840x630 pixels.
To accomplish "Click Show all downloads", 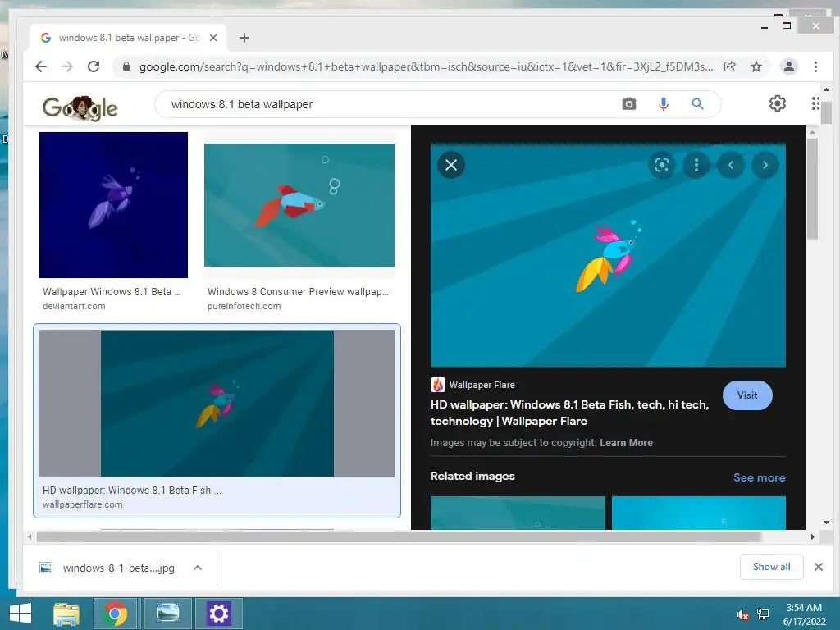I will (771, 567).
